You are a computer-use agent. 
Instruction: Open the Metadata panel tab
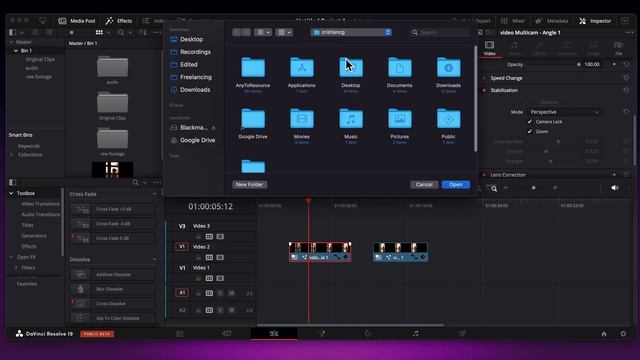pyautogui.click(x=551, y=21)
